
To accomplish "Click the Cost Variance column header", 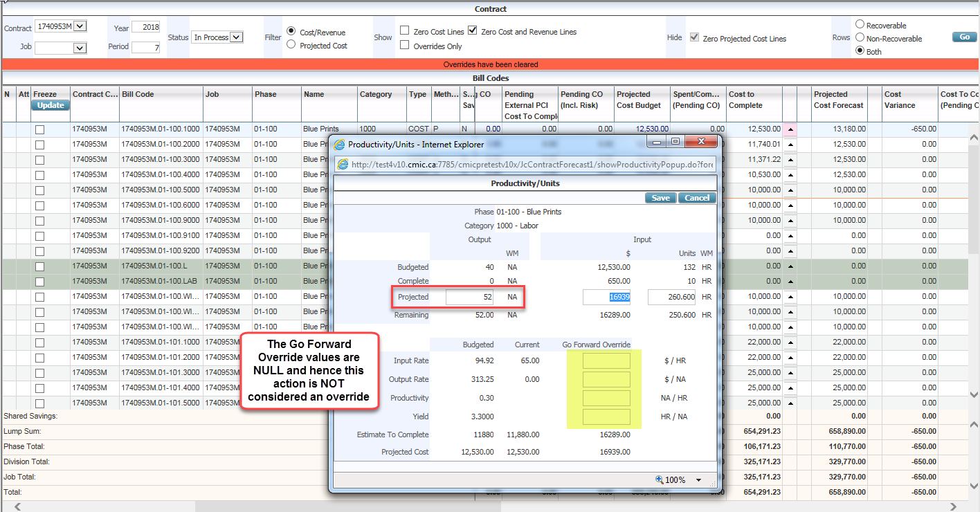I will [x=909, y=104].
